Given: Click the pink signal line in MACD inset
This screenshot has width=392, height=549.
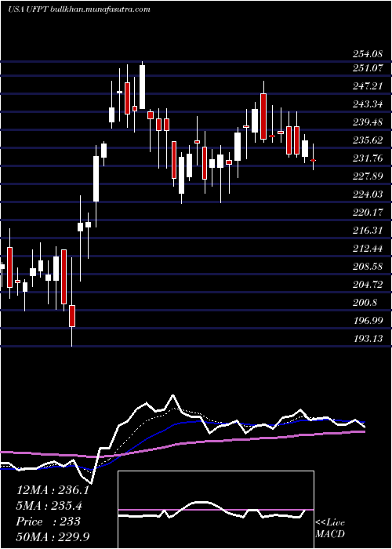Looking at the screenshot, I should pyautogui.click(x=216, y=510).
